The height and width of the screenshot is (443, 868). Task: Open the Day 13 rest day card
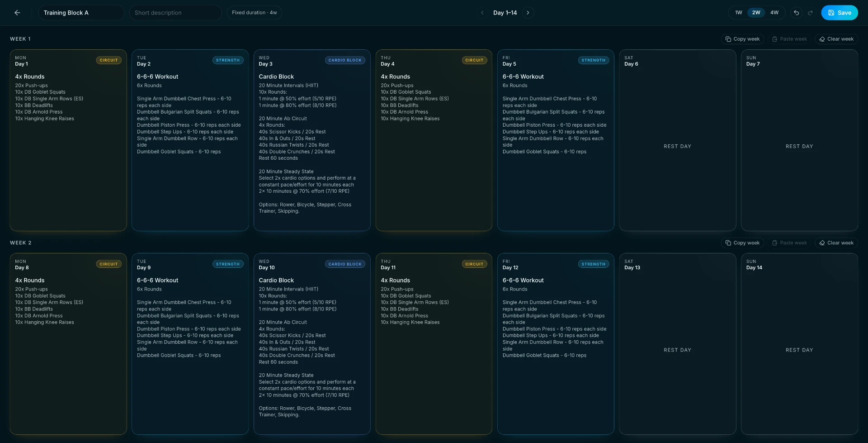677,344
